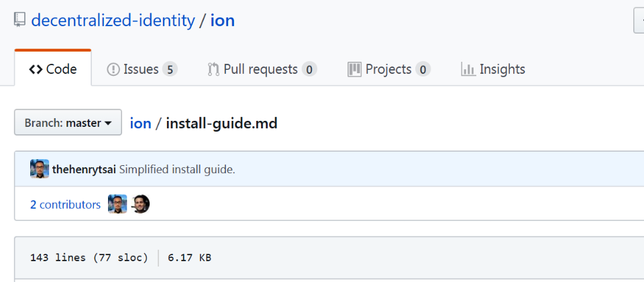Open the Branch: master dropdown

point(68,122)
